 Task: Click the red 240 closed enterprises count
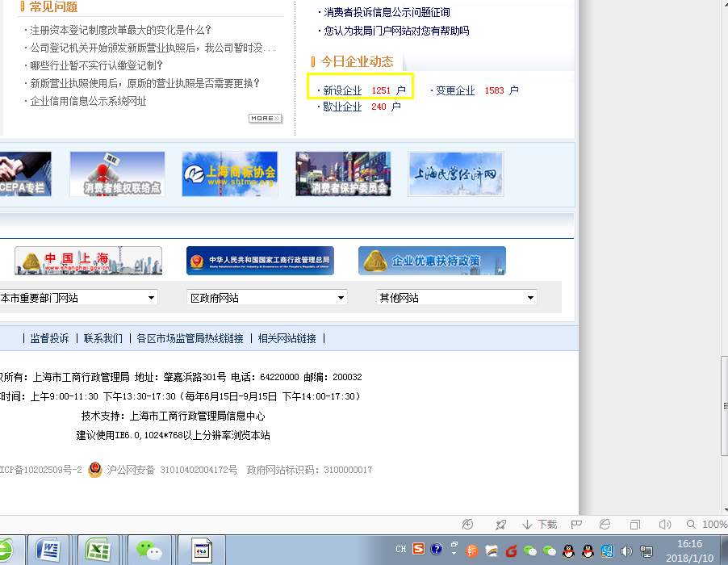click(379, 107)
